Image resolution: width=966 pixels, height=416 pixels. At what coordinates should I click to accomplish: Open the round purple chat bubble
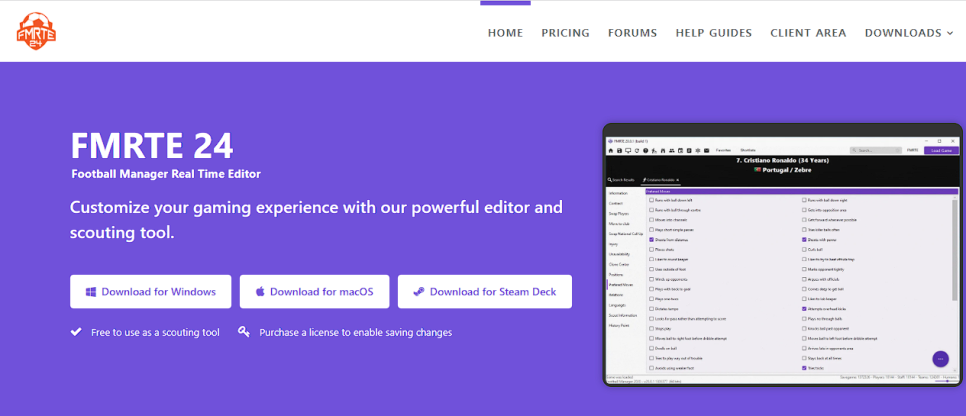tap(940, 359)
